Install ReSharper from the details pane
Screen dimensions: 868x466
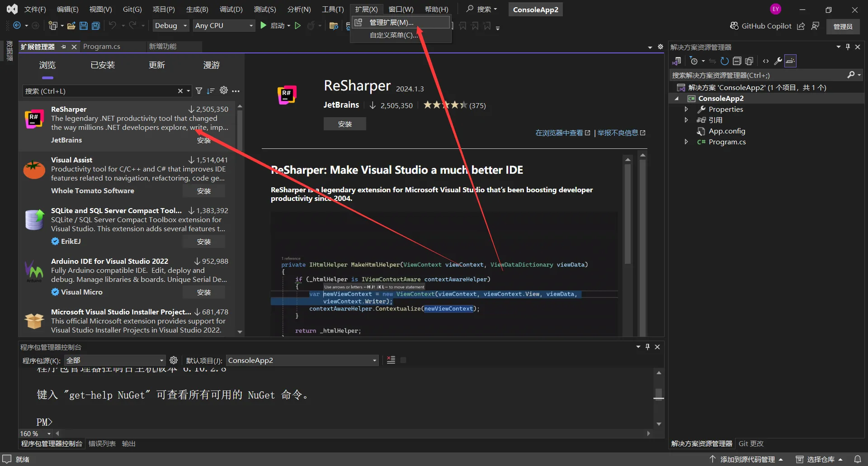345,124
